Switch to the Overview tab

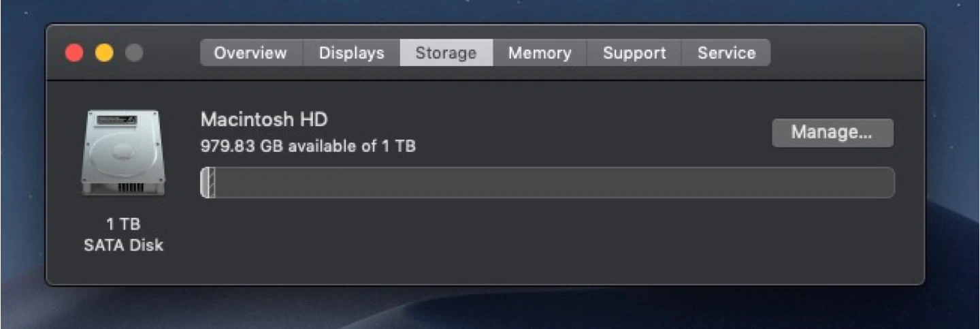click(x=250, y=53)
